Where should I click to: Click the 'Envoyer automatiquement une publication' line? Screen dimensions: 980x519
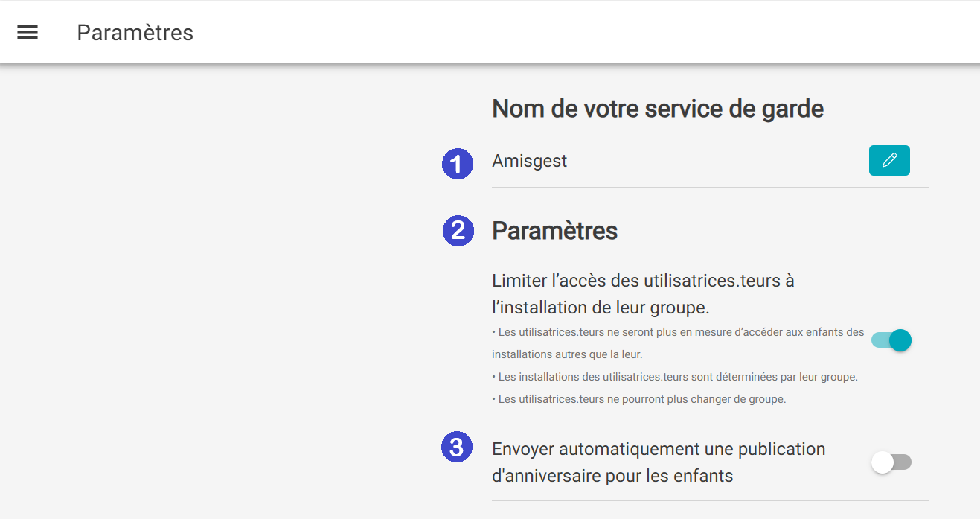tap(659, 450)
